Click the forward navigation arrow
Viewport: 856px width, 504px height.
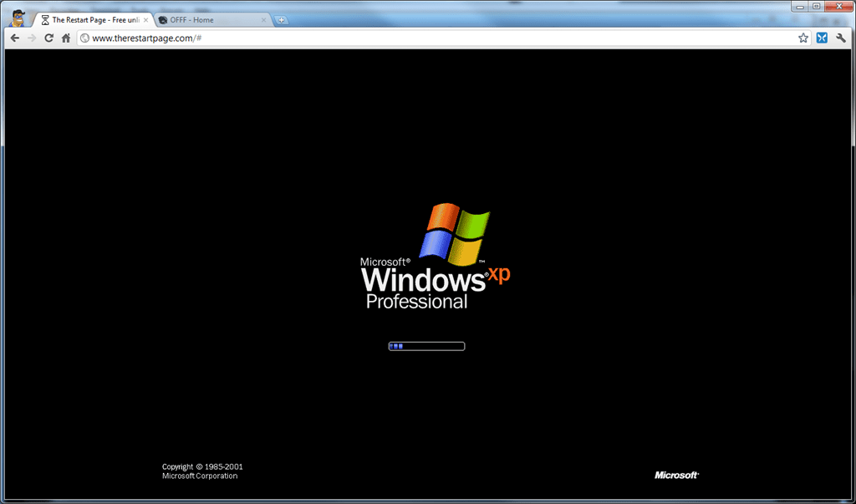(x=32, y=38)
